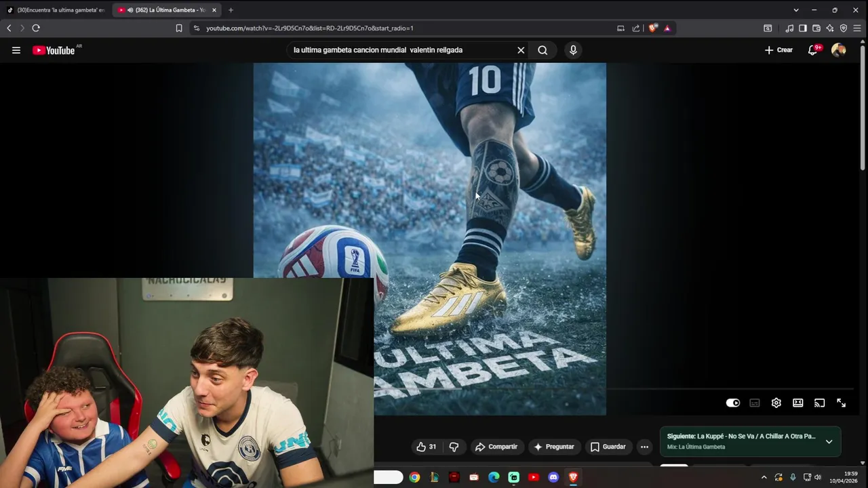
Task: Open a new browser tab
Action: click(231, 10)
